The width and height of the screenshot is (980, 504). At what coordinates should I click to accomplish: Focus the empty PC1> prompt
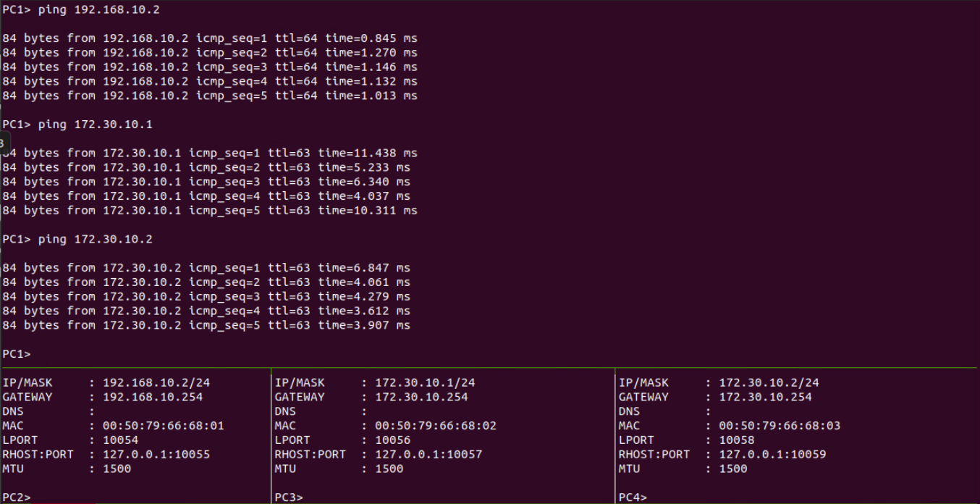click(x=17, y=354)
